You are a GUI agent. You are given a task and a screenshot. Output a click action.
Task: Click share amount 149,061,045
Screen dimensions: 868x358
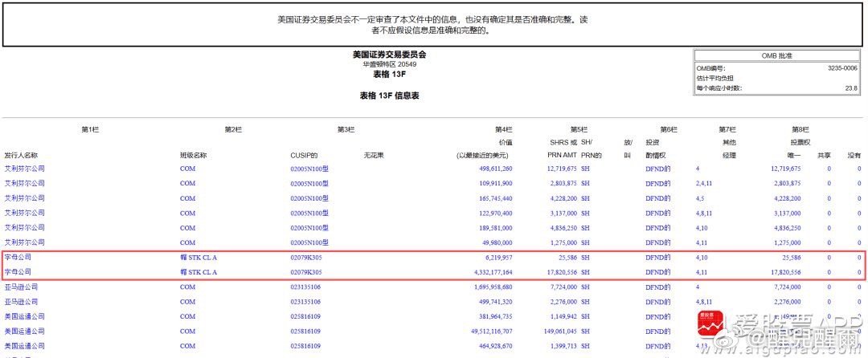coord(560,332)
